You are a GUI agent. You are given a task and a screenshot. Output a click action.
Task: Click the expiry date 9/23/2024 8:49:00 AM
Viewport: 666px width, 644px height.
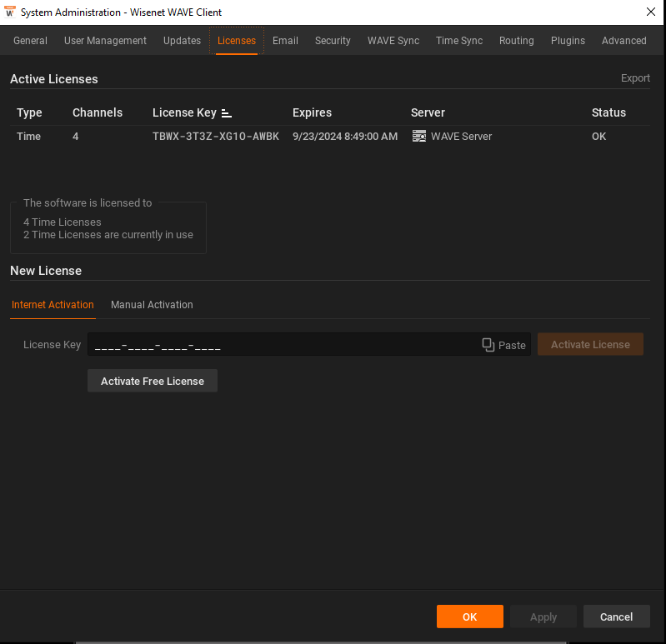(x=345, y=137)
